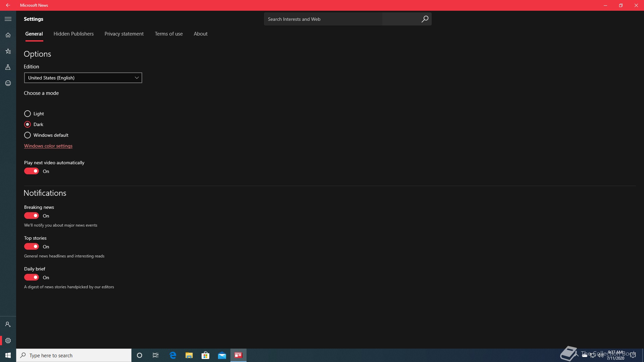Click the Settings gear in the sidebar
The image size is (644, 362).
point(8,341)
